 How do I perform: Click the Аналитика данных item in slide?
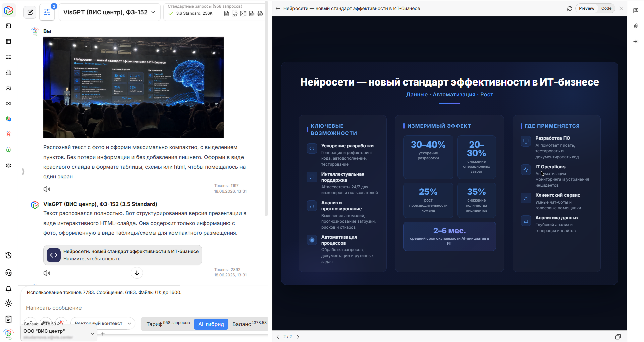[557, 224]
